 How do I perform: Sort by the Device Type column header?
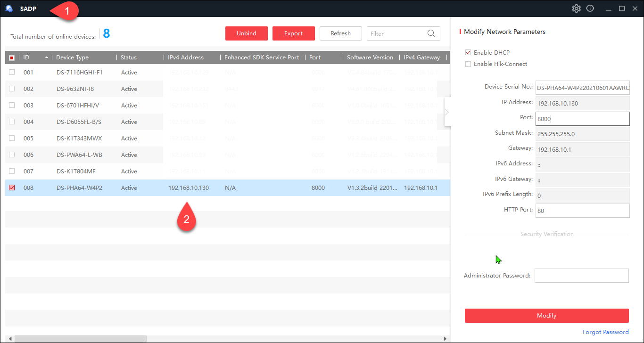pos(72,57)
